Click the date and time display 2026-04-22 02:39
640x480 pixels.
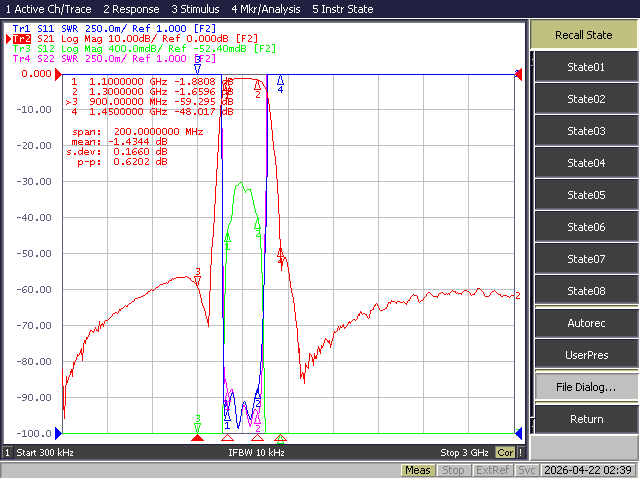pyautogui.click(x=588, y=470)
